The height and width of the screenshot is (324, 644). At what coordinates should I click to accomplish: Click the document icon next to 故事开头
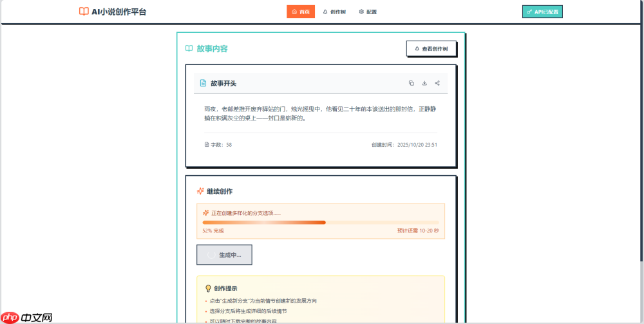click(x=203, y=83)
